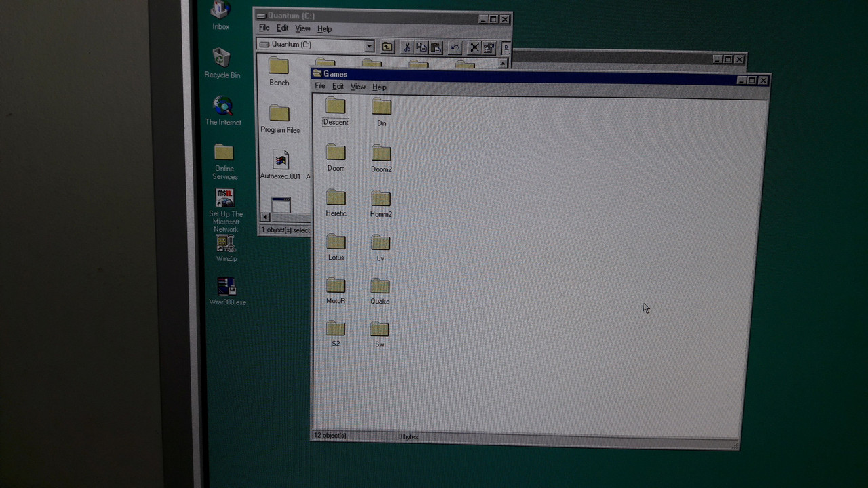
Task: Select the S2 folder
Action: coord(336,333)
